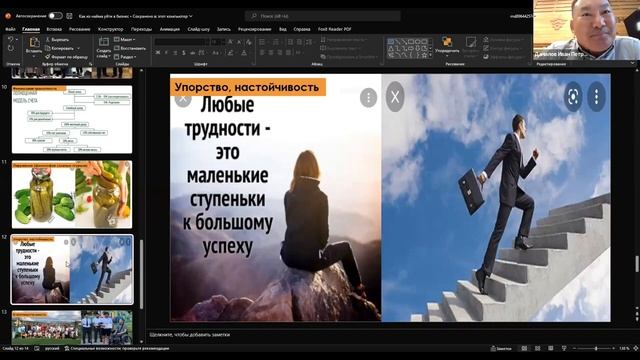Image resolution: width=640 pixels, height=360 pixels.
Task: Expand the file name dropdown in title bar
Action: click(191, 16)
